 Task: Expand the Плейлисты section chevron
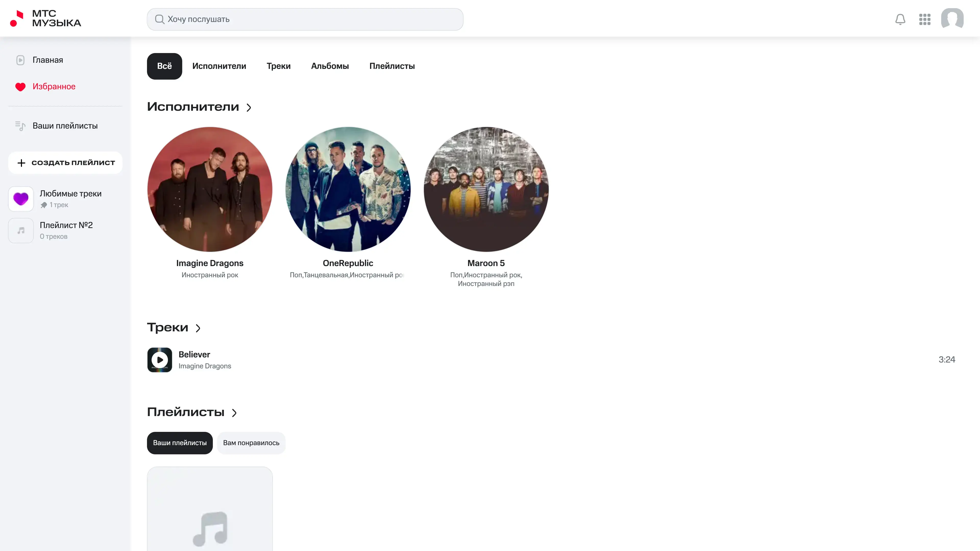coord(234,413)
